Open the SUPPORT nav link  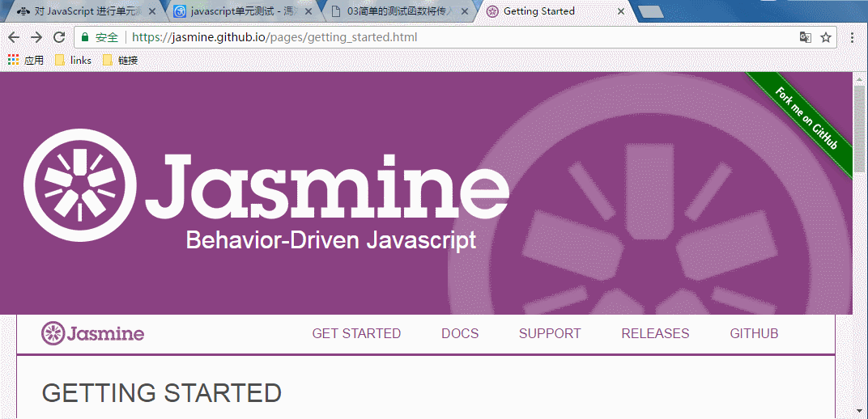coord(550,333)
